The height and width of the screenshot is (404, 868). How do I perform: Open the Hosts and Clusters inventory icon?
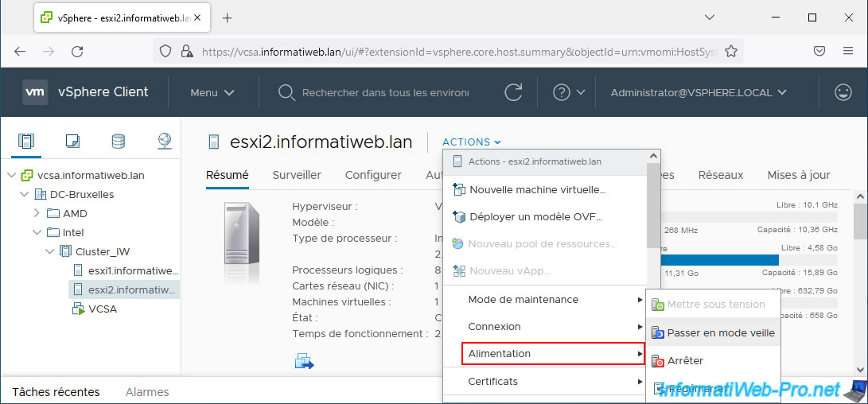tap(26, 142)
